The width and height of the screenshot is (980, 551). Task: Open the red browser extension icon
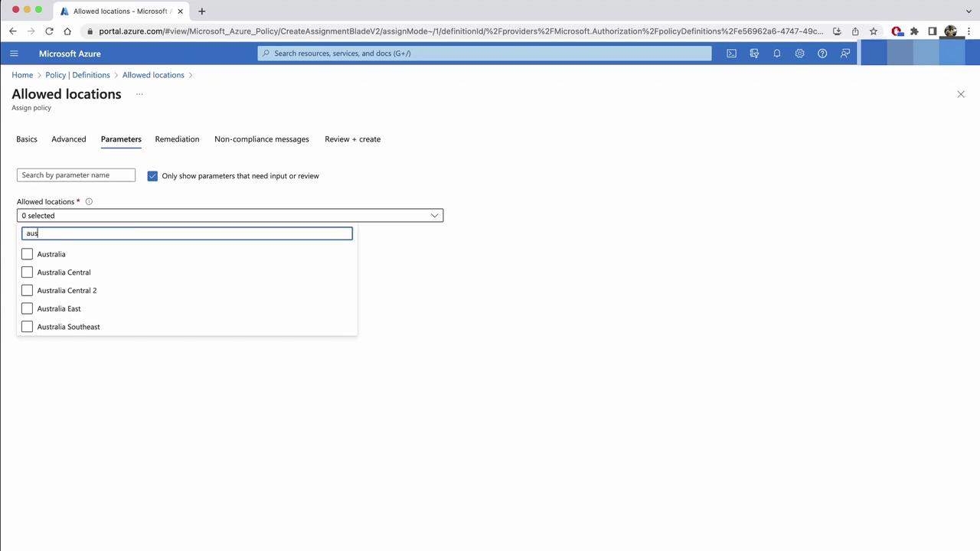(x=897, y=31)
